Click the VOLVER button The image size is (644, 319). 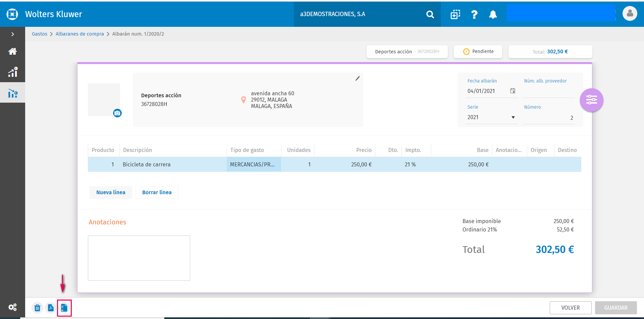(x=571, y=308)
